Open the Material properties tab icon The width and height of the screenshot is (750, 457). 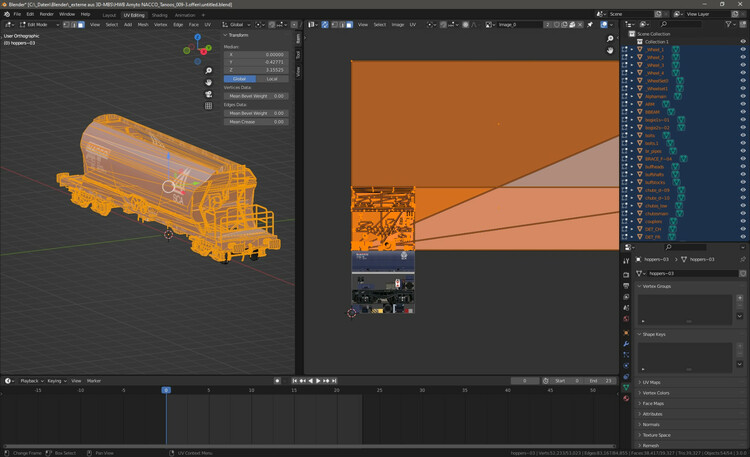pos(626,398)
